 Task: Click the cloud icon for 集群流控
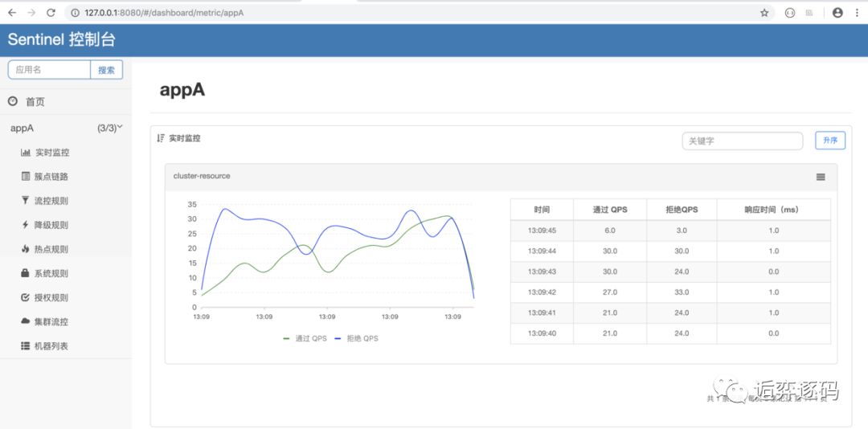click(26, 321)
